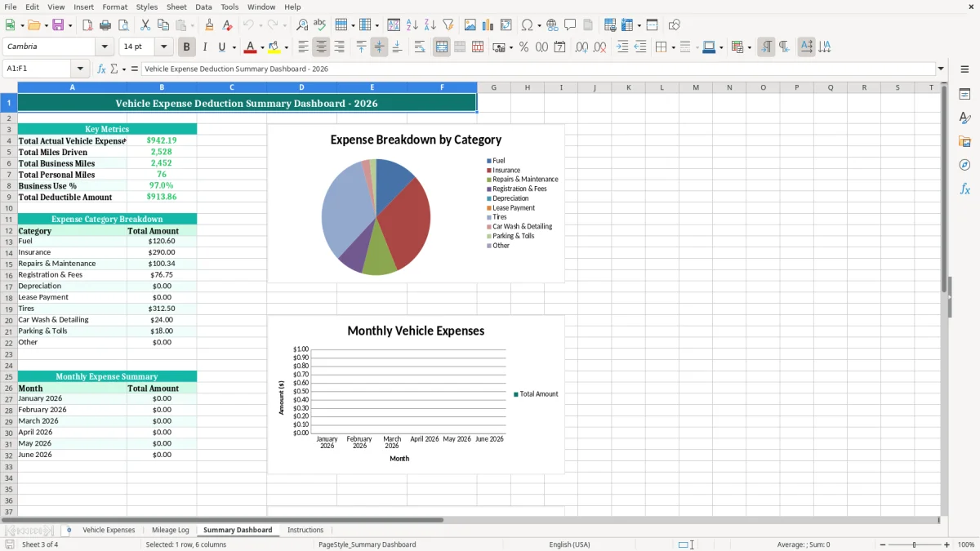Apply the red font color swatch

251,47
